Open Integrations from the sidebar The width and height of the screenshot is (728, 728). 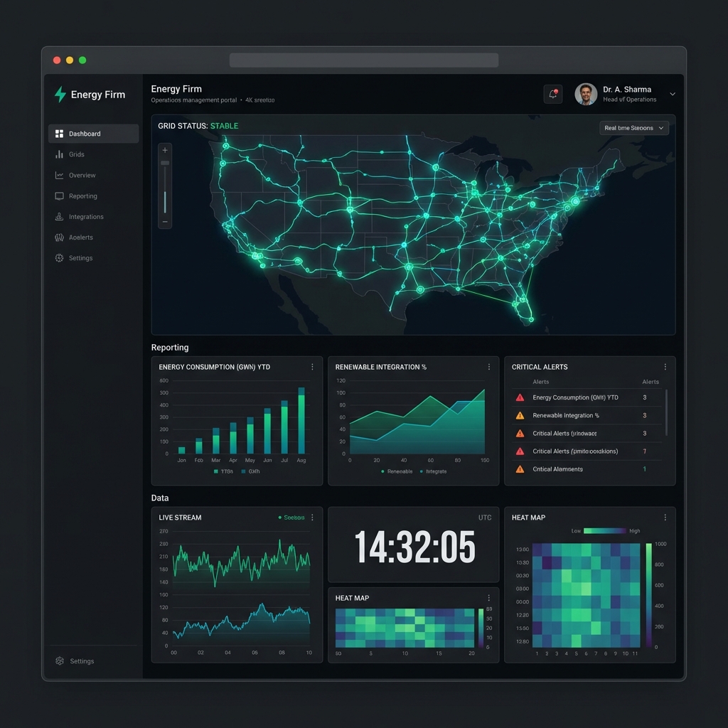pos(85,217)
